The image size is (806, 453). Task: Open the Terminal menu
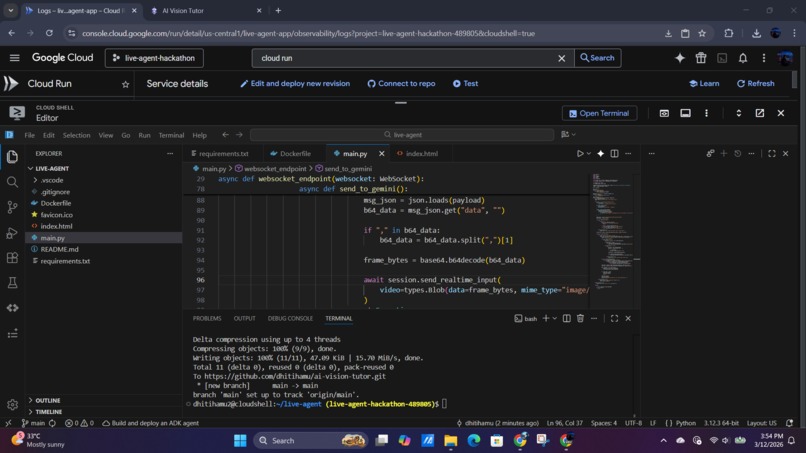click(x=171, y=135)
